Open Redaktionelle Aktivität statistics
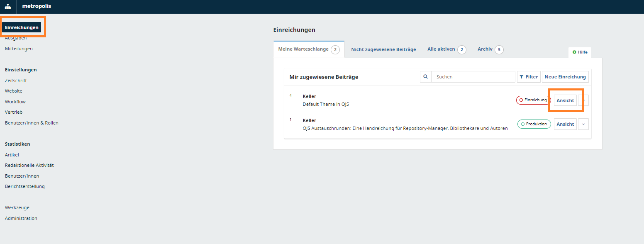Image resolution: width=644 pixels, height=244 pixels. [x=29, y=165]
